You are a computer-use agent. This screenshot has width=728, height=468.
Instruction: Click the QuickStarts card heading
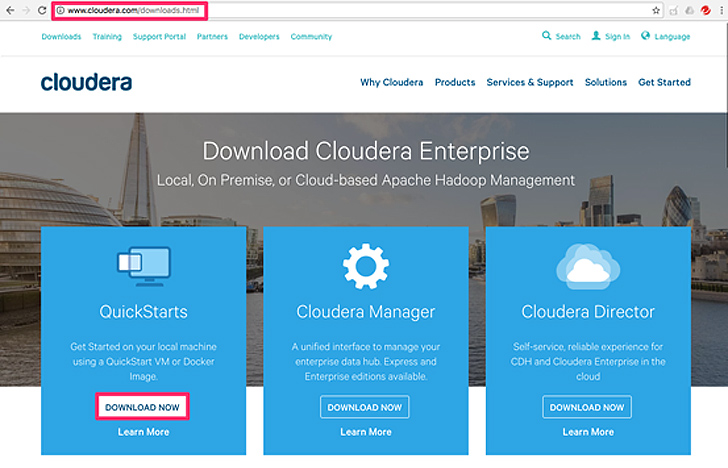point(143,312)
